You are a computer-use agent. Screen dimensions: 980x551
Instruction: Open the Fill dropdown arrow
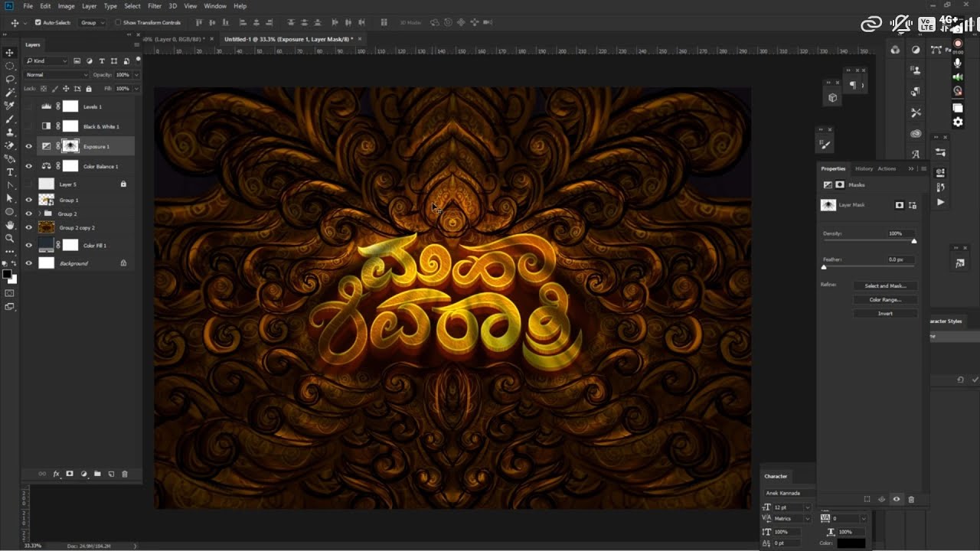[x=136, y=89]
